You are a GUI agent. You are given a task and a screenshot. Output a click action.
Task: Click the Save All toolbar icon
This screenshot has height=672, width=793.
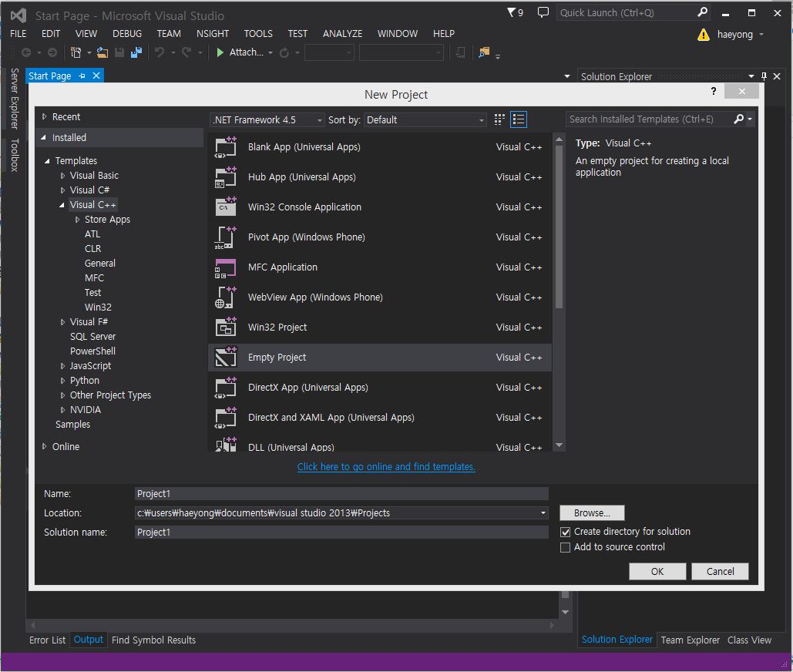(137, 52)
